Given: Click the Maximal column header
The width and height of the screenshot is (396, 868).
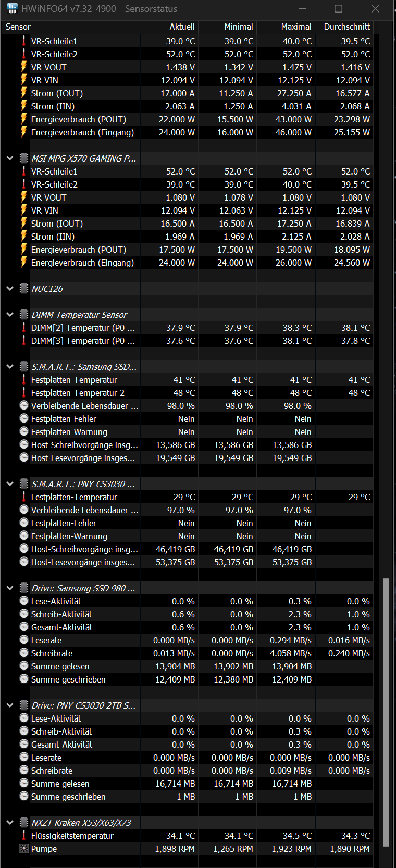Looking at the screenshot, I should (286, 27).
